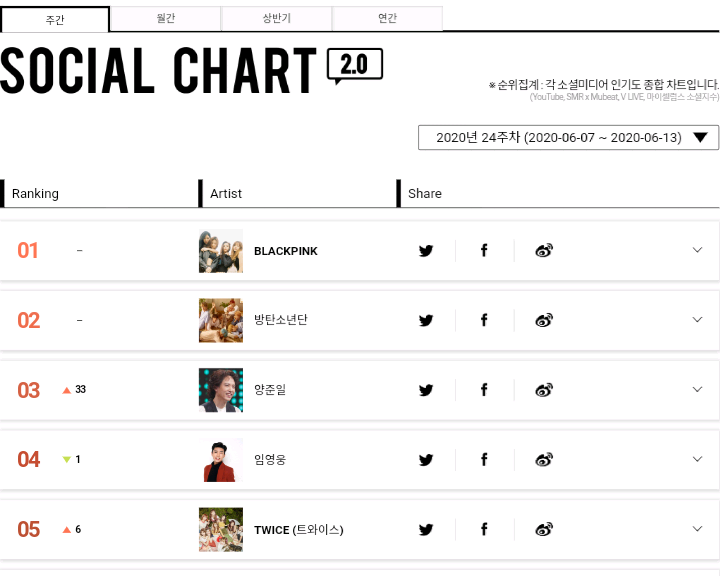Screen dimensions: 720x576
Task: Share BLACKPINK on Twitter
Action: pos(426,251)
